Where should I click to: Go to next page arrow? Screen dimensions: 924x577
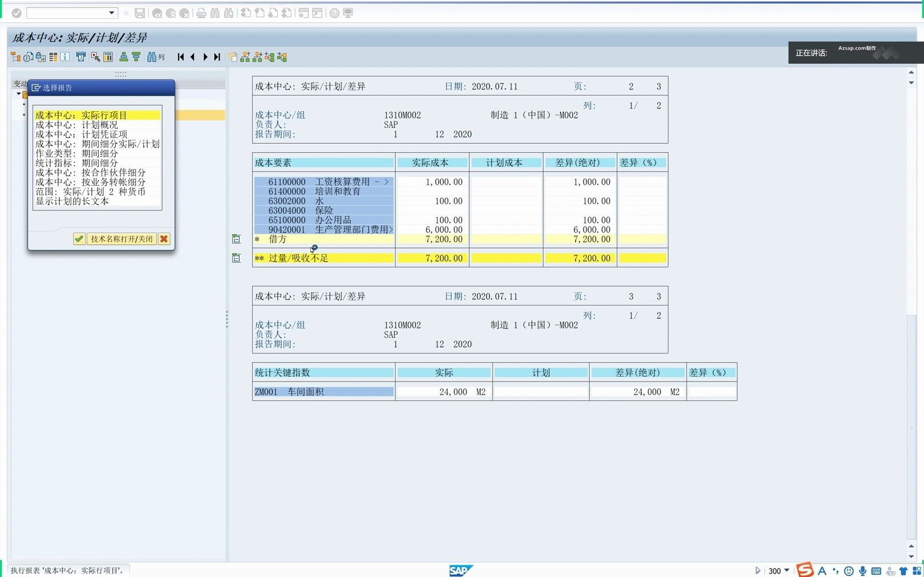(x=205, y=57)
